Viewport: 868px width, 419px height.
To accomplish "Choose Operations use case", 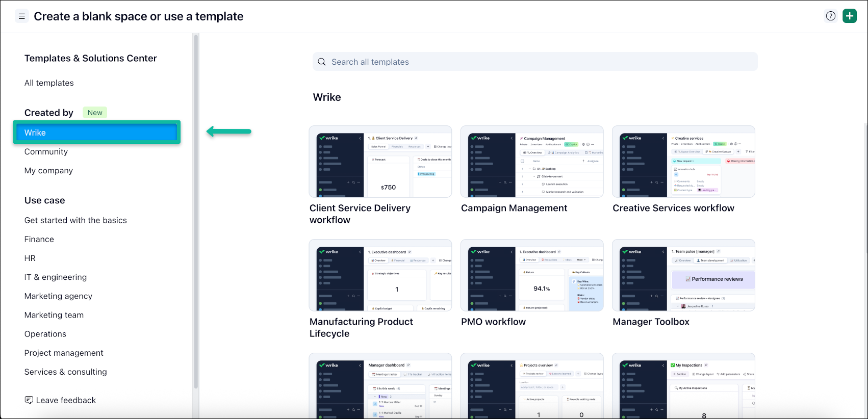I will click(x=45, y=334).
